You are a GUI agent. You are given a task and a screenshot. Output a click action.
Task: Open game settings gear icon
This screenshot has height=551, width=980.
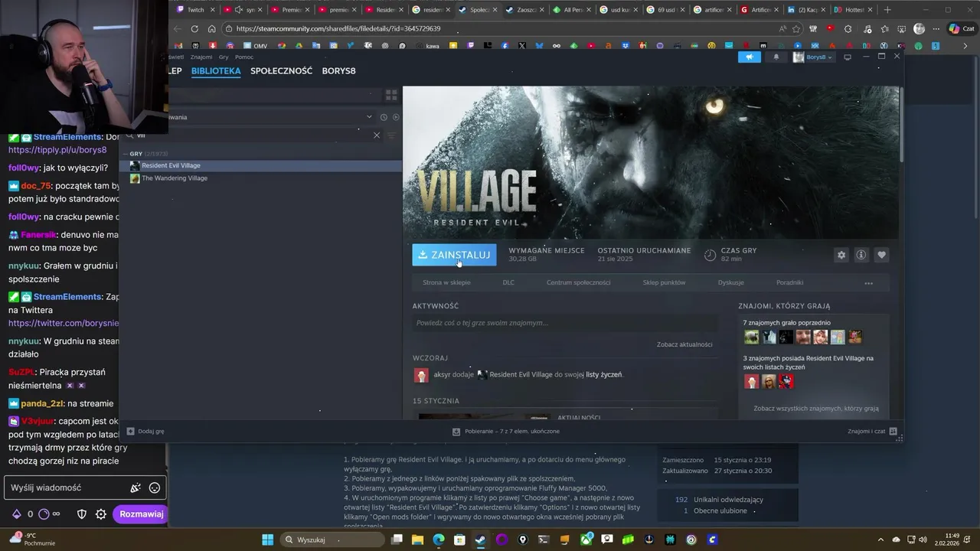click(841, 255)
